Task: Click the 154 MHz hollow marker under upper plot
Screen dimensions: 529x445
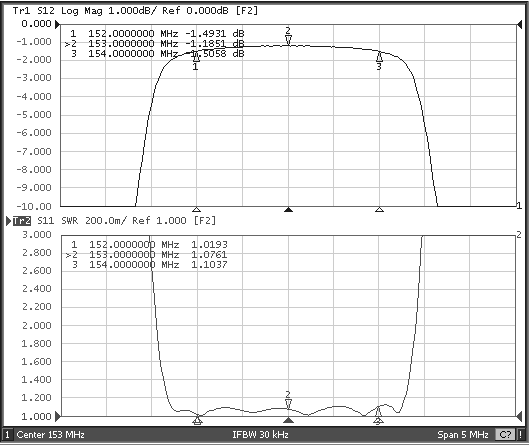Action: coord(380,210)
